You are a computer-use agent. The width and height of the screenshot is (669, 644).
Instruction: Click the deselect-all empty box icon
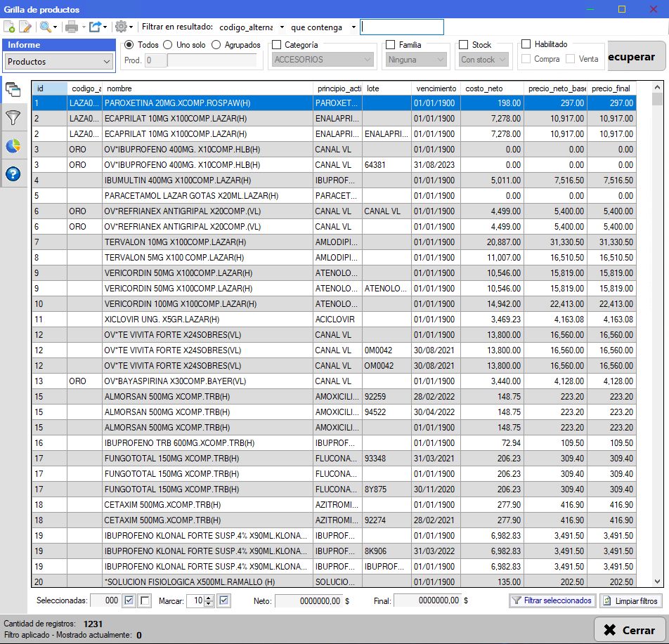click(x=145, y=600)
